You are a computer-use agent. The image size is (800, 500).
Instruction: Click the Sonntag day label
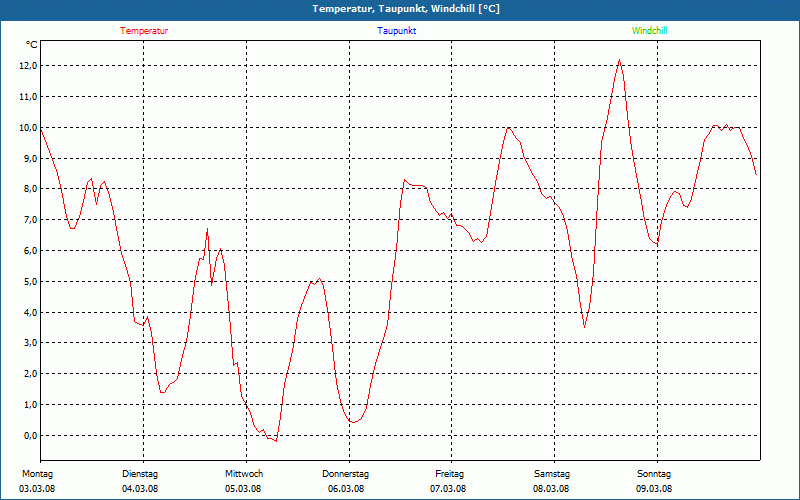(x=654, y=474)
